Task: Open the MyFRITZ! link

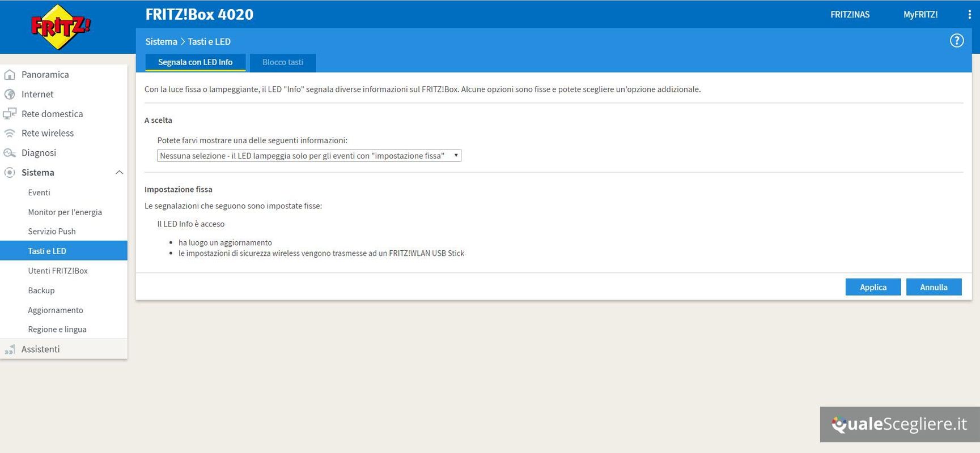Action: point(920,15)
